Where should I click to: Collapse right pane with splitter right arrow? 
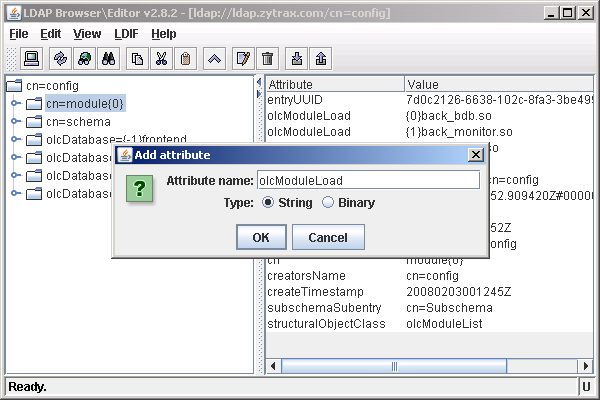(x=259, y=93)
